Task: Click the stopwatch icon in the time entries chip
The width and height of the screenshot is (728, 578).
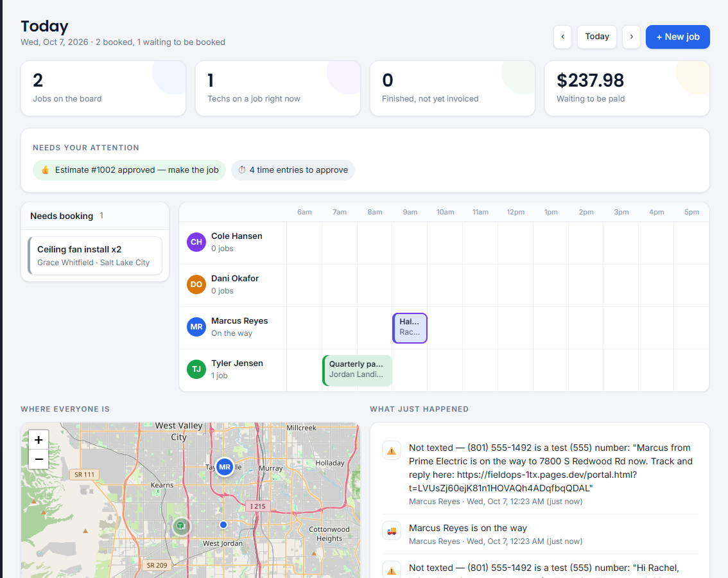Action: pos(242,170)
